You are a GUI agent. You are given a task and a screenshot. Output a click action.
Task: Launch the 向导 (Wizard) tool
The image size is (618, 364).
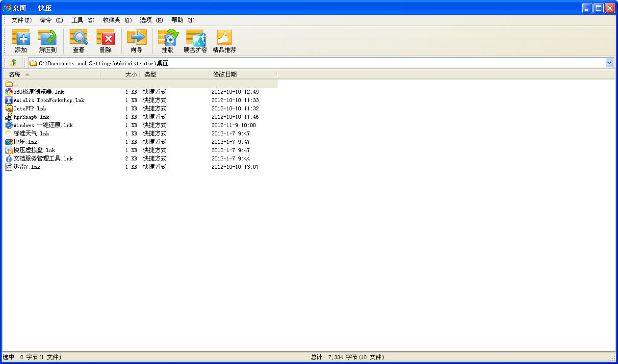[x=136, y=41]
